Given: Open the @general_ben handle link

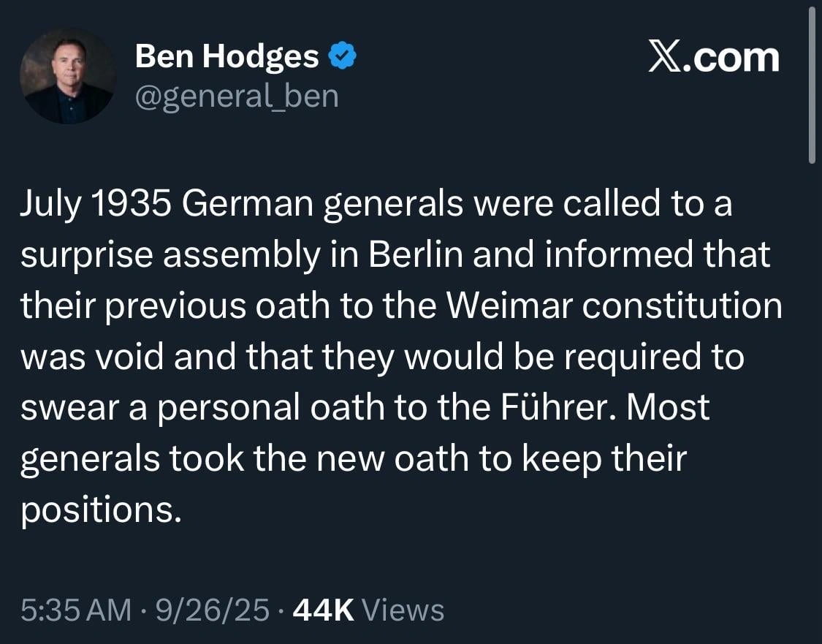Looking at the screenshot, I should [237, 96].
